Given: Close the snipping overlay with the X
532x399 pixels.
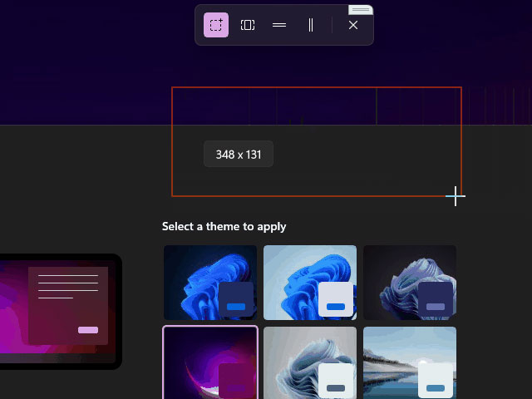Looking at the screenshot, I should [x=353, y=25].
